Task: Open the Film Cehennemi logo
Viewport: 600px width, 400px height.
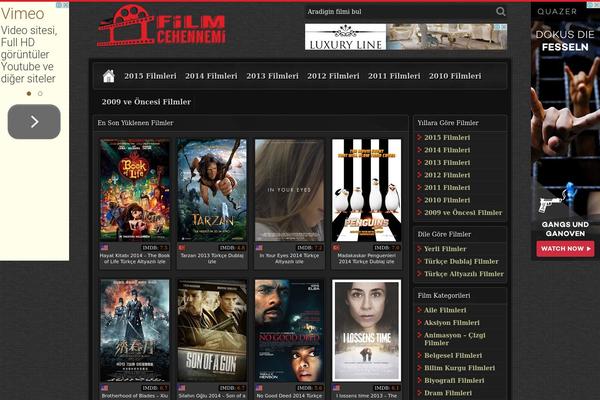Action: (161, 26)
